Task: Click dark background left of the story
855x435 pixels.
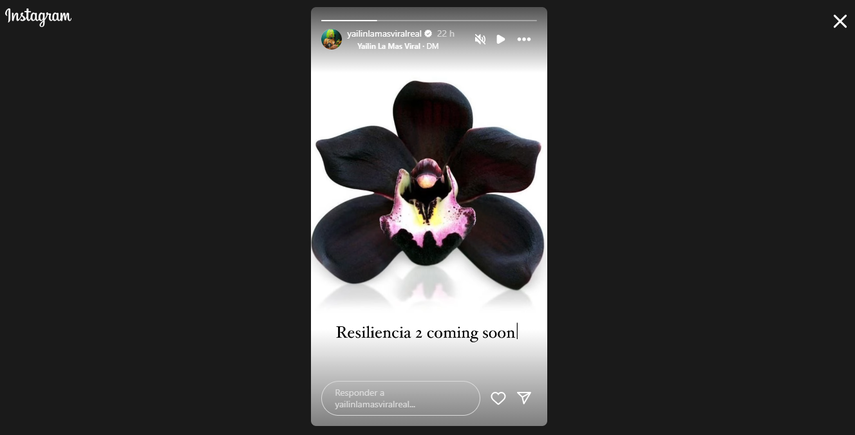Action: click(155, 229)
